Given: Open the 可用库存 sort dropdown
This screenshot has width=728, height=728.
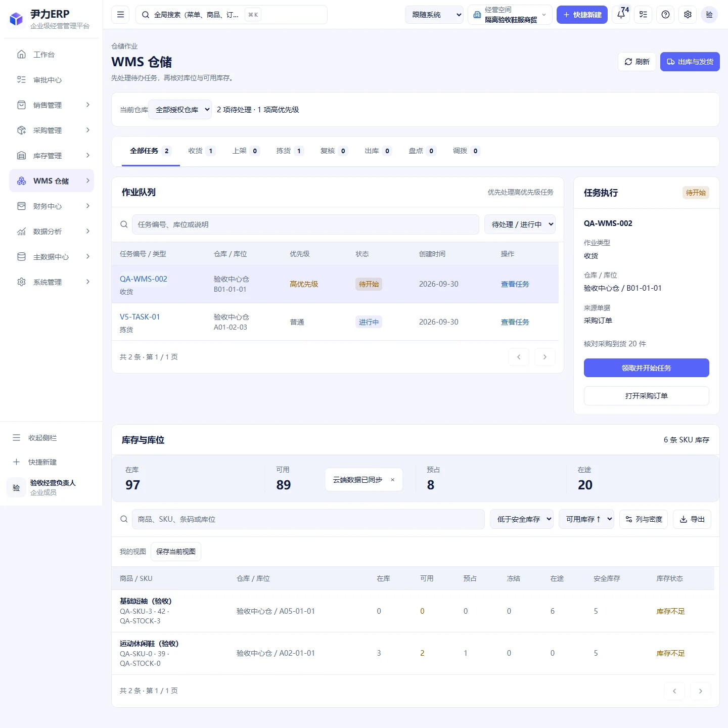Looking at the screenshot, I should pos(586,519).
